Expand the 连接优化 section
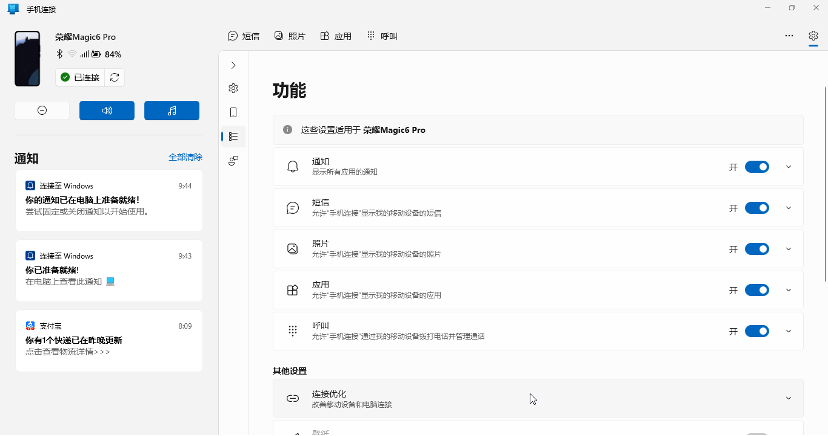The height and width of the screenshot is (436, 828). click(538, 399)
